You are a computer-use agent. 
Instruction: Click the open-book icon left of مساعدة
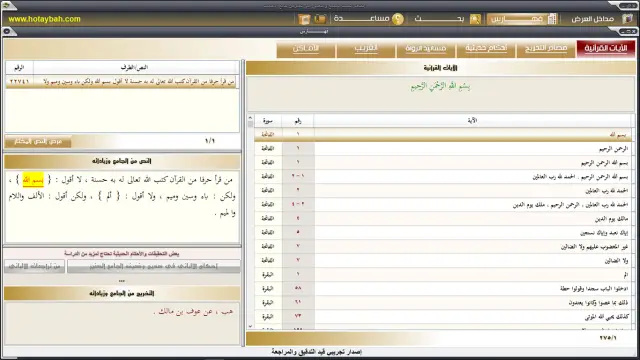[320, 19]
